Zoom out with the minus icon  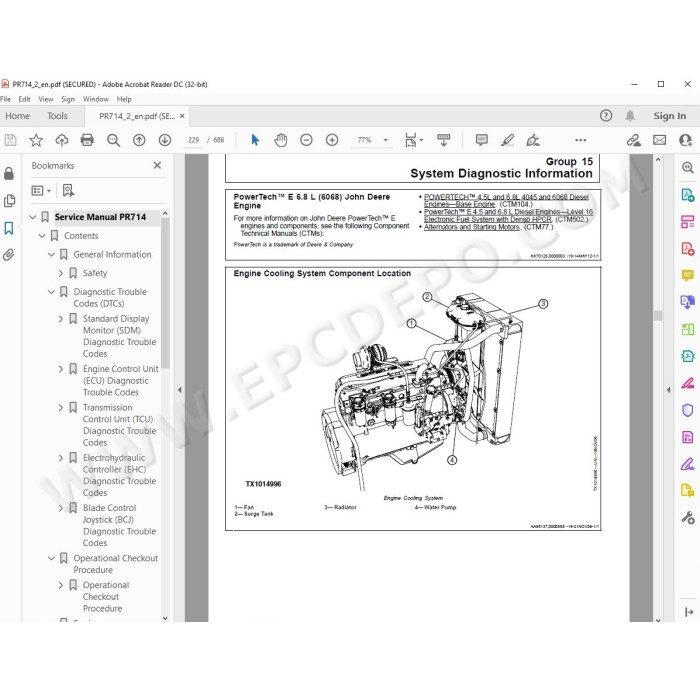tap(306, 140)
